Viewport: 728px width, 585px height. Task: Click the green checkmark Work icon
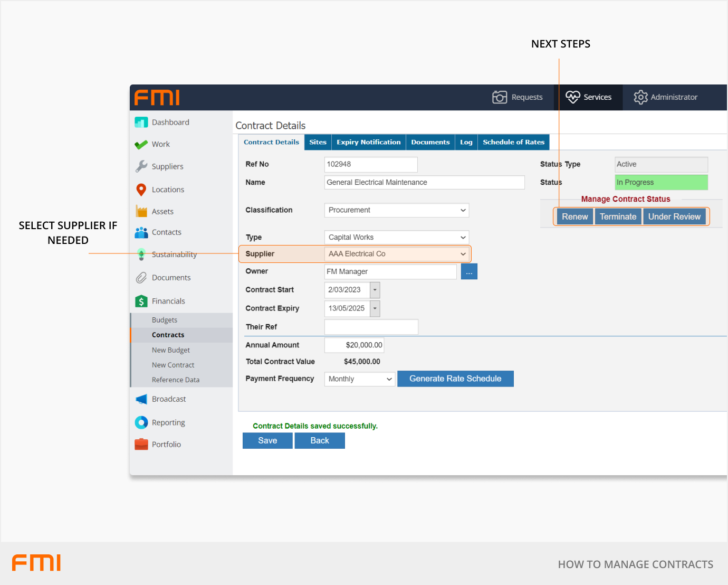coord(141,145)
